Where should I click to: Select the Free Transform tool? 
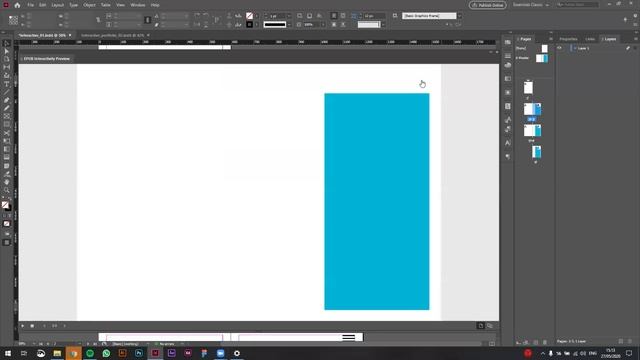click(x=7, y=141)
